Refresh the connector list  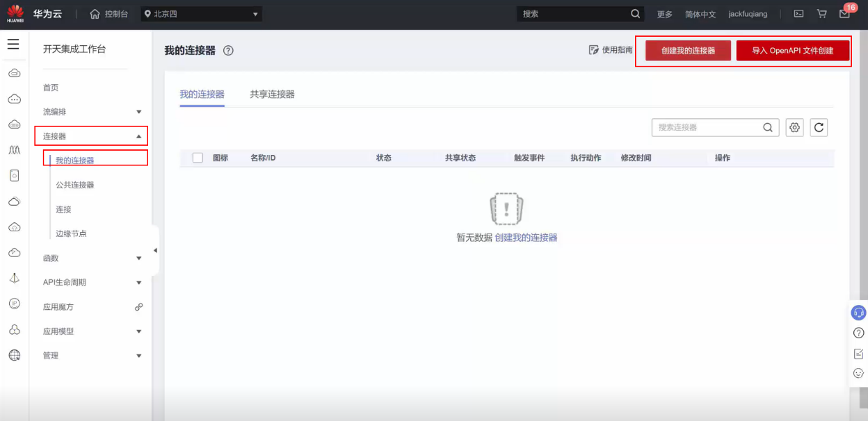(819, 127)
